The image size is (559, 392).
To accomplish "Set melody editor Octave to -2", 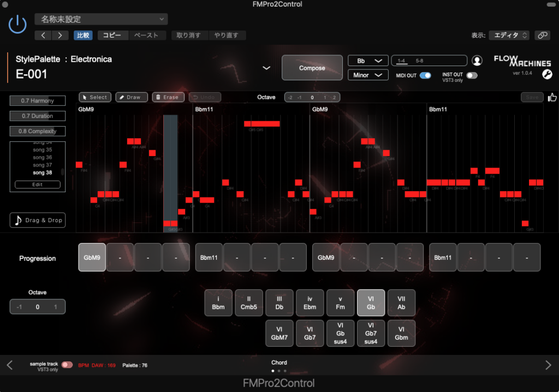I will coord(290,97).
